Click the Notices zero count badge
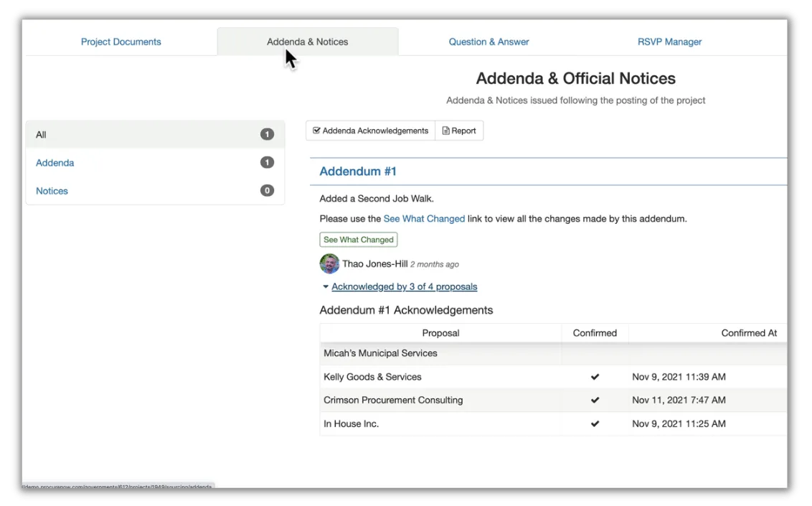The image size is (812, 506). pos(267,191)
